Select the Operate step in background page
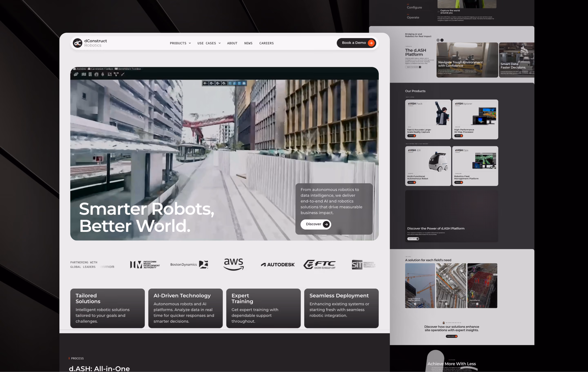588x372 pixels. [413, 18]
